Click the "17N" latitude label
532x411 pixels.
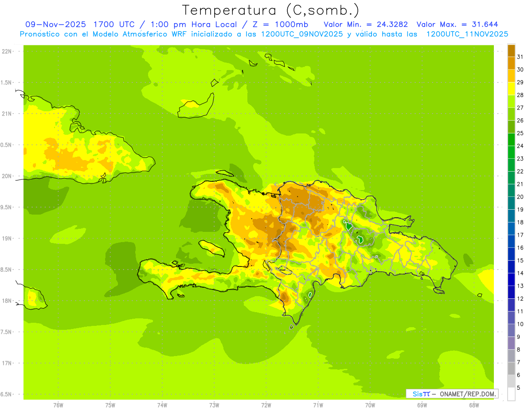[x=7, y=363]
